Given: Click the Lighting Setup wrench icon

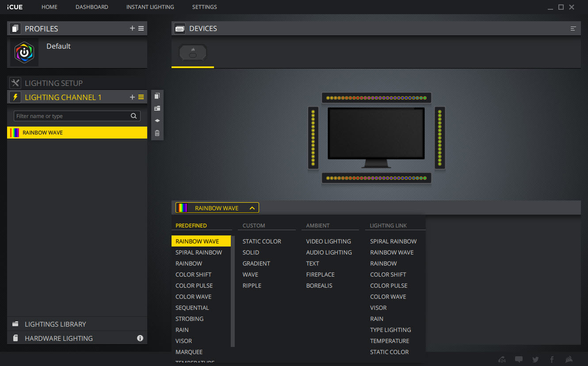Looking at the screenshot, I should pyautogui.click(x=15, y=83).
